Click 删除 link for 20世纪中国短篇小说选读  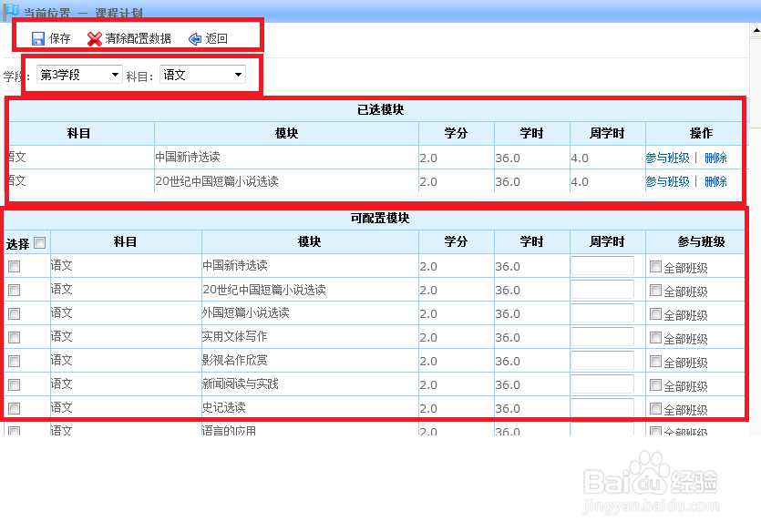pyautogui.click(x=715, y=181)
